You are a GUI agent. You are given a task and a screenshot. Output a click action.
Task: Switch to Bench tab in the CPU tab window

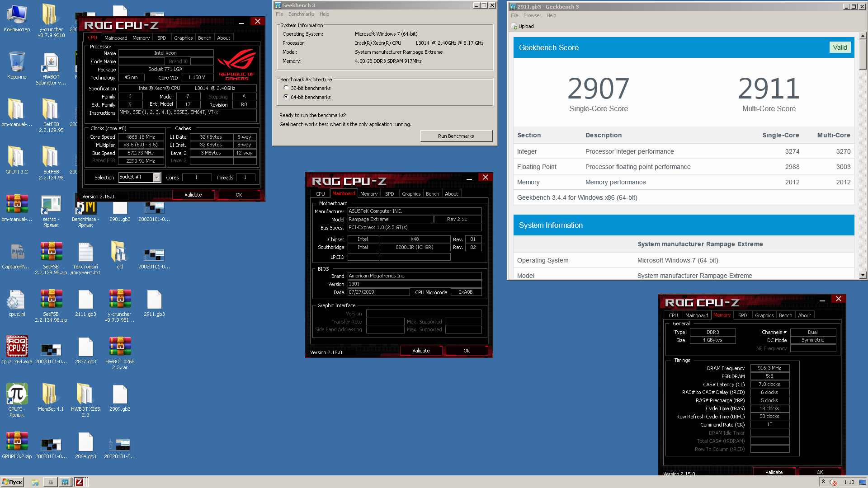(x=204, y=38)
